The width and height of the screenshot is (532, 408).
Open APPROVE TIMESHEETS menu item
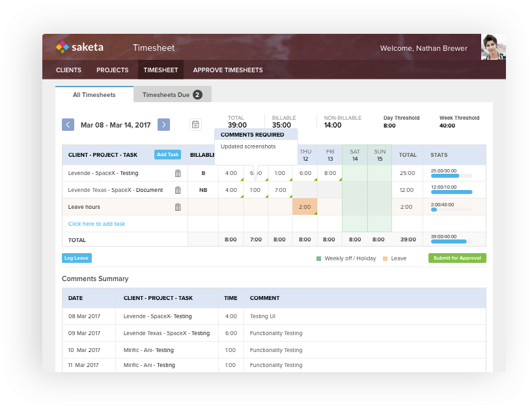pyautogui.click(x=228, y=70)
